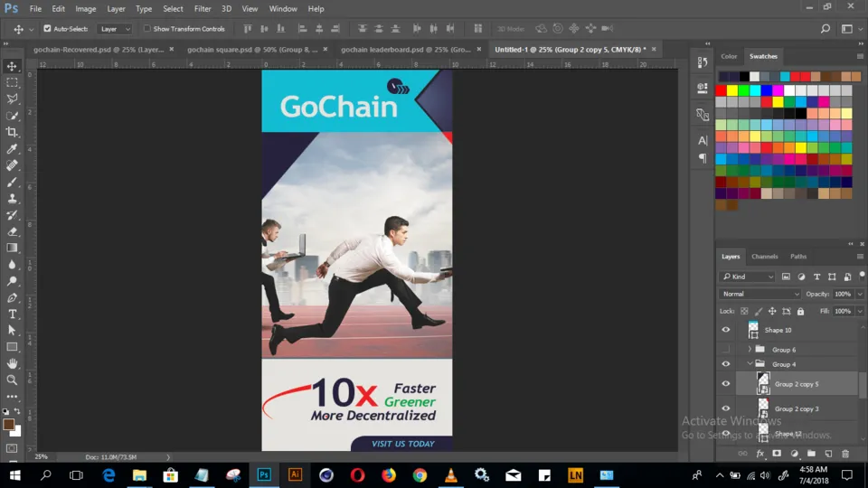868x488 pixels.
Task: Switch to the Paths tab
Action: coord(798,257)
